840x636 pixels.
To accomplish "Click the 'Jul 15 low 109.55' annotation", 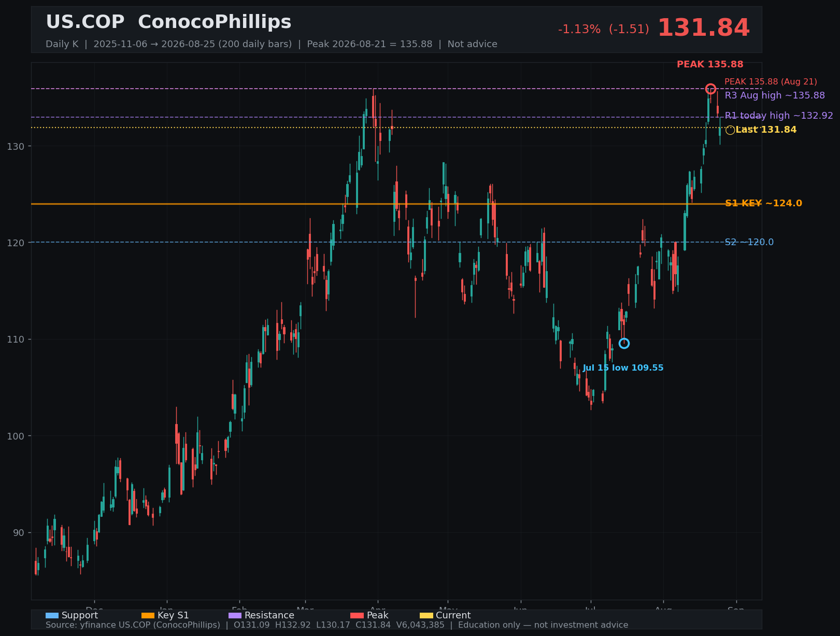I will [623, 368].
